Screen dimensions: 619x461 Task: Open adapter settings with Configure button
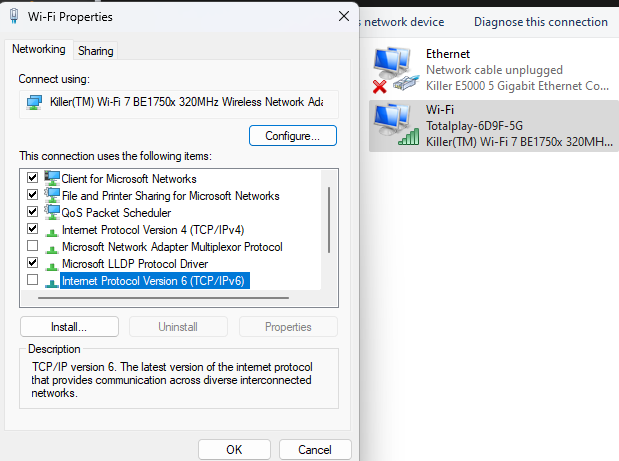point(293,136)
